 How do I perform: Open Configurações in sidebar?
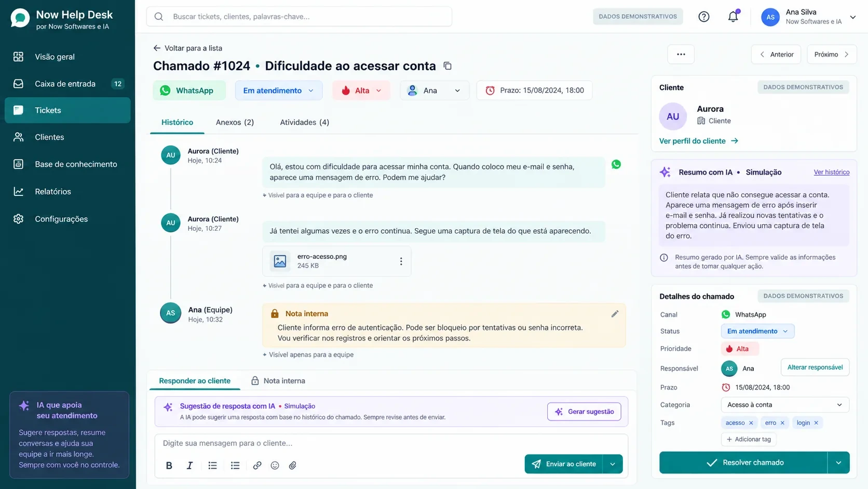pos(67,219)
